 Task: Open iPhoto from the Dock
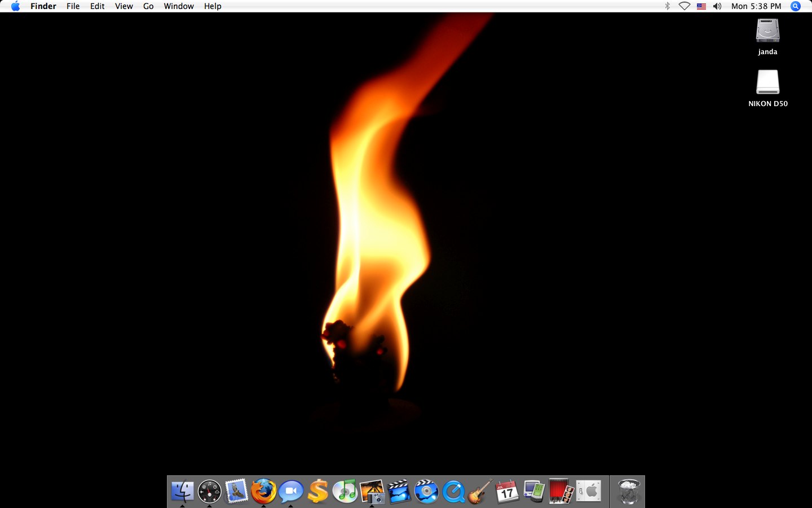[x=372, y=491]
